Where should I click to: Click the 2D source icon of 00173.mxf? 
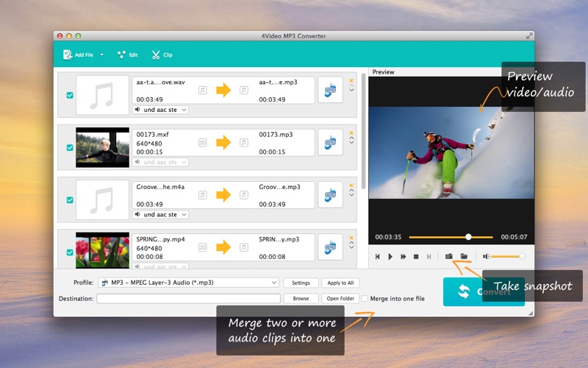coord(203,142)
